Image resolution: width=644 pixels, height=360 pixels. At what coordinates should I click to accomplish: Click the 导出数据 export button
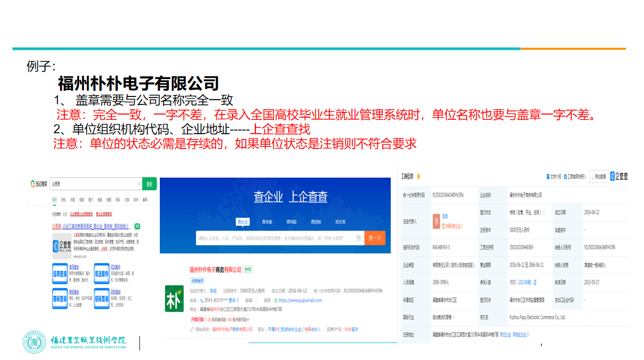tap(598, 177)
